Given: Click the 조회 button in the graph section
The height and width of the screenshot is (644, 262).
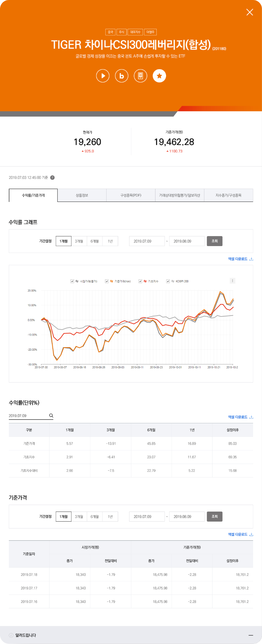Looking at the screenshot, I should coord(215,241).
